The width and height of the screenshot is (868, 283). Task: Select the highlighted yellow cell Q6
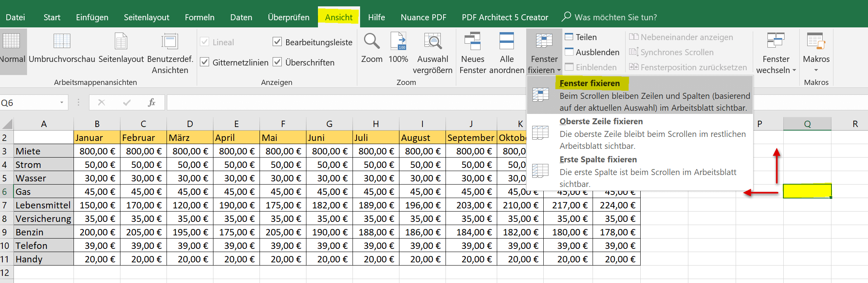807,191
